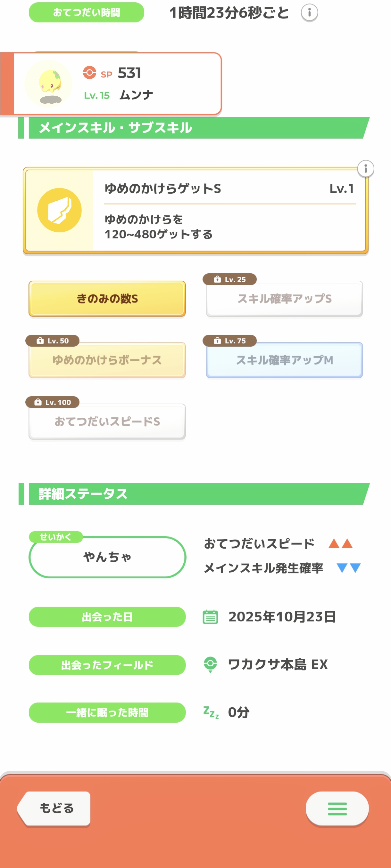
Task: Tap the Lv. 100 lock badge
Action: click(x=53, y=402)
